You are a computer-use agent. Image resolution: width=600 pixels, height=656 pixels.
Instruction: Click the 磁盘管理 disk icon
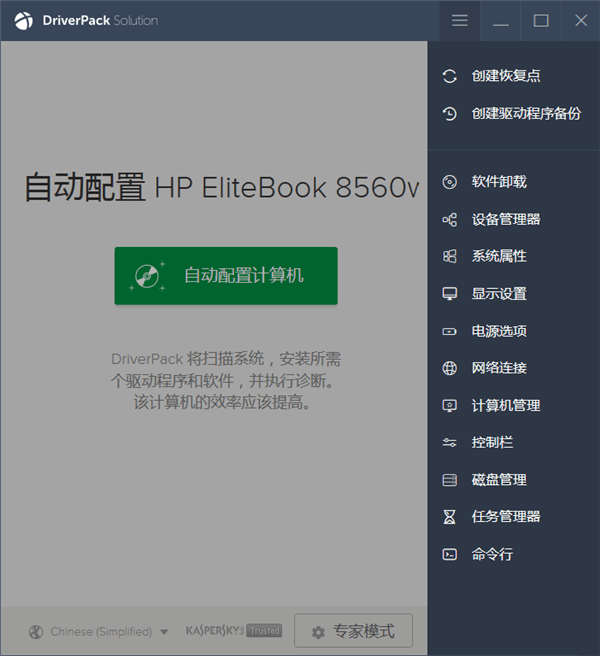click(x=449, y=480)
